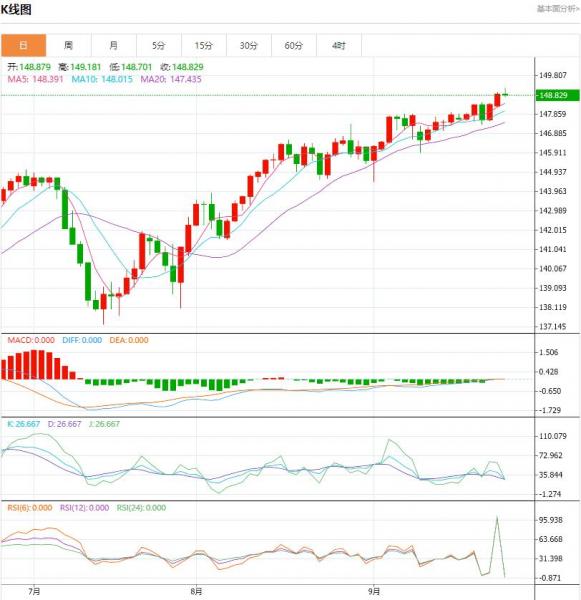Switch to the 周 weekly tab
Screen dimensions: 581x600
click(69, 46)
